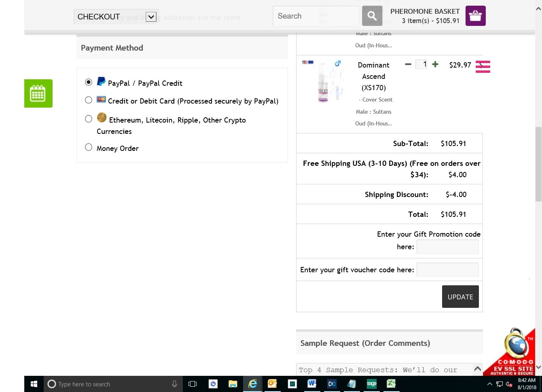Click the Gift Promotion code field
Viewport: 542px width, 392px height.
[x=447, y=247]
